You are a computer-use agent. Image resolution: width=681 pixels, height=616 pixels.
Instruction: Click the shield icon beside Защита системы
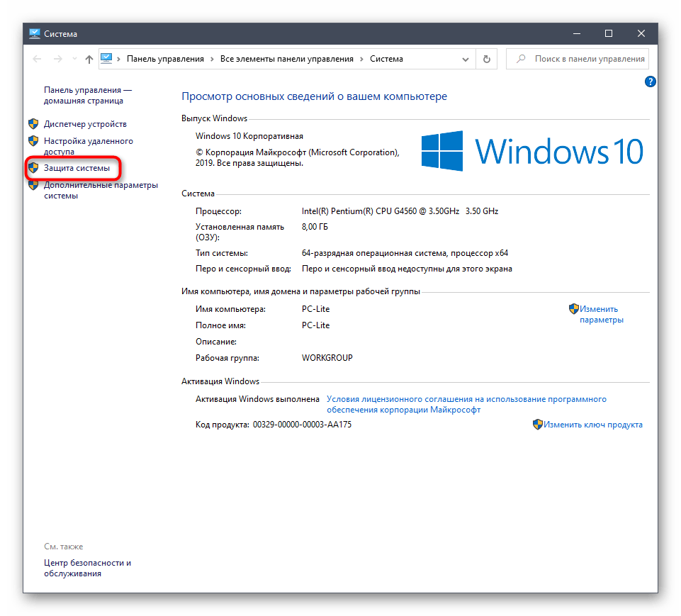click(33, 168)
